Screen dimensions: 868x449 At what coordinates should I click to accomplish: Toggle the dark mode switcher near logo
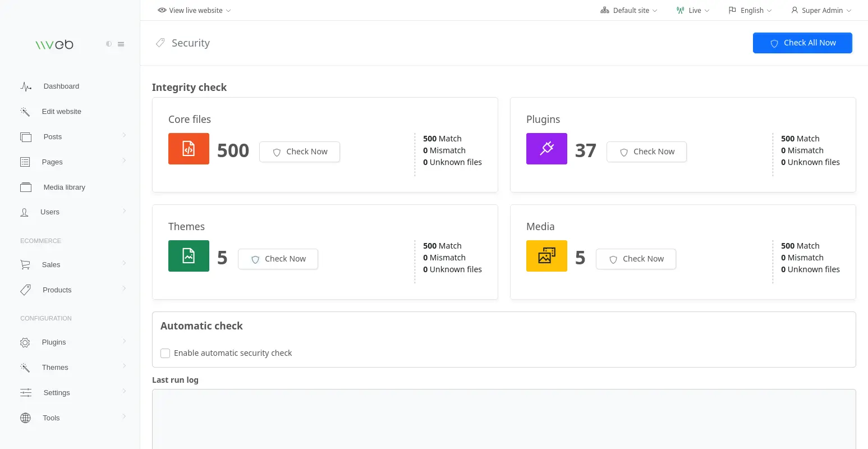coord(109,44)
